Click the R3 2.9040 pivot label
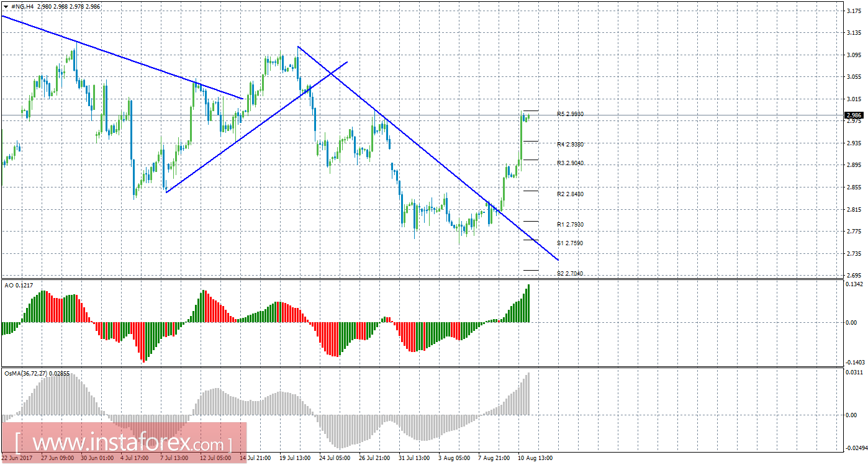Viewport: 868px width, 465px height. [x=570, y=163]
